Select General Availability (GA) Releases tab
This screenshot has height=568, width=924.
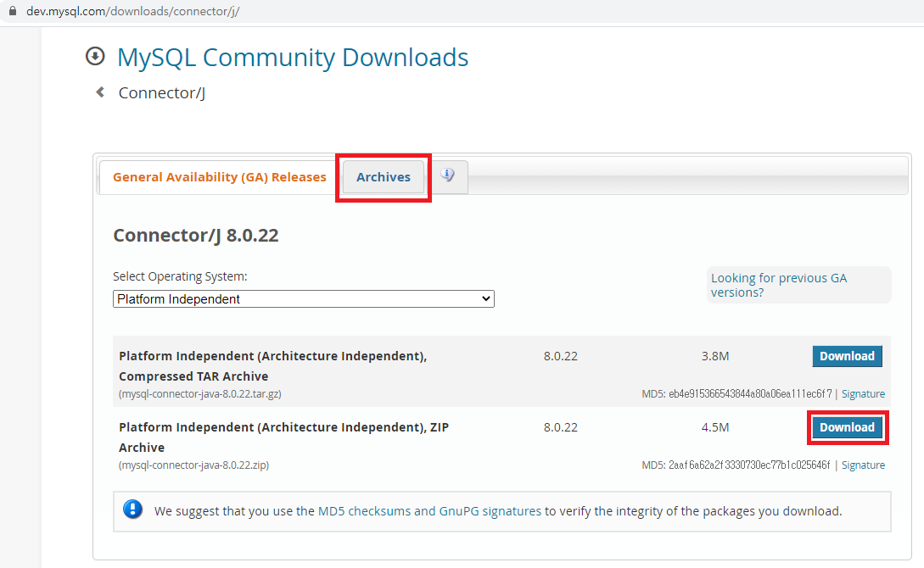pyautogui.click(x=219, y=177)
